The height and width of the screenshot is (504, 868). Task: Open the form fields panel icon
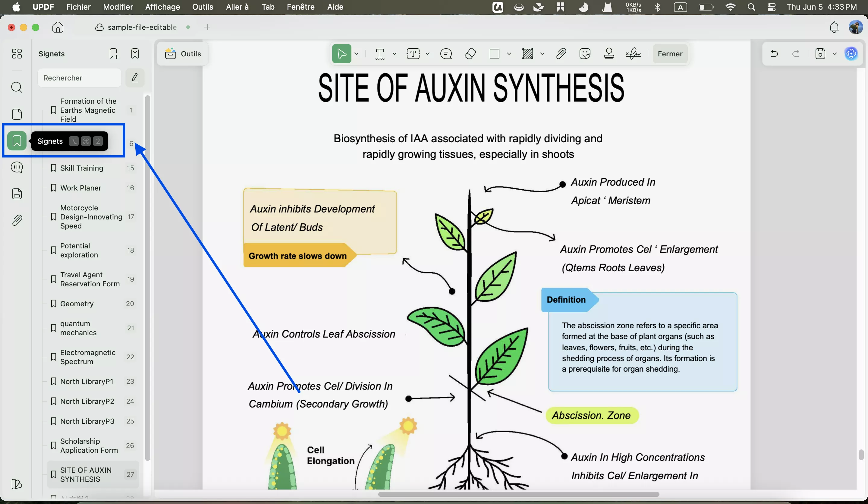coord(17,194)
